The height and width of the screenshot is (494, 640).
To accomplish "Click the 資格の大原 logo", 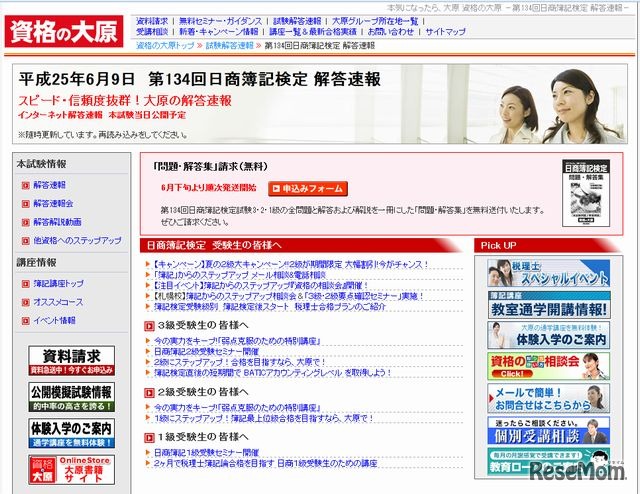I will tap(64, 31).
